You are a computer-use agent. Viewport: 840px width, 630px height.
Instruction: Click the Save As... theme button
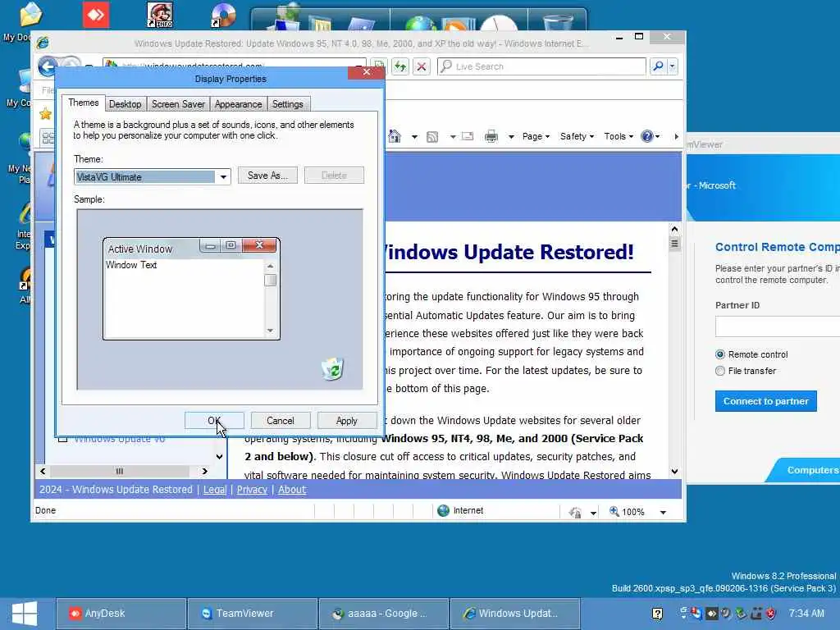267,176
